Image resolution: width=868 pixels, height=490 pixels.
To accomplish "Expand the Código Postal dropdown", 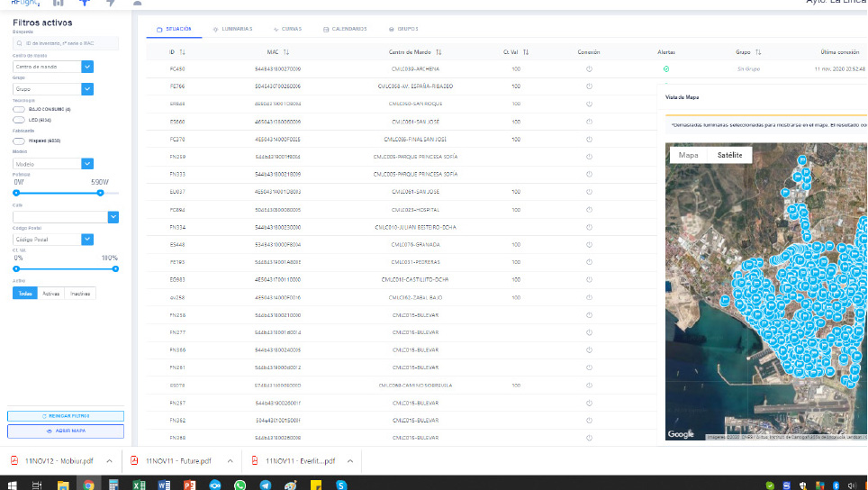I will [x=87, y=240].
